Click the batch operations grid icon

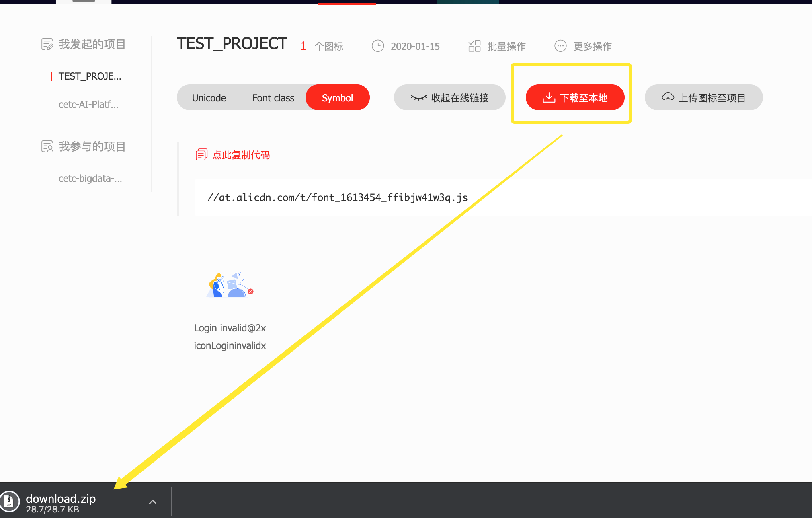coord(474,46)
